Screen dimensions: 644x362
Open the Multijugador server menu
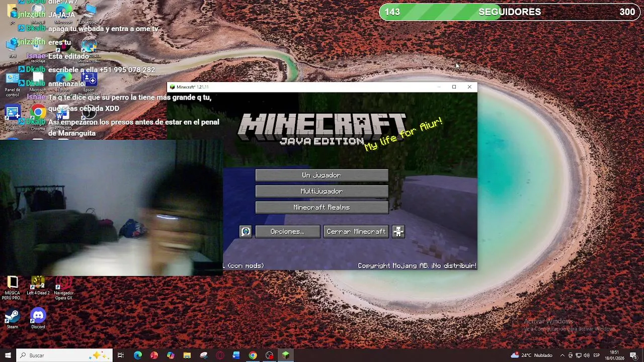pos(322,191)
